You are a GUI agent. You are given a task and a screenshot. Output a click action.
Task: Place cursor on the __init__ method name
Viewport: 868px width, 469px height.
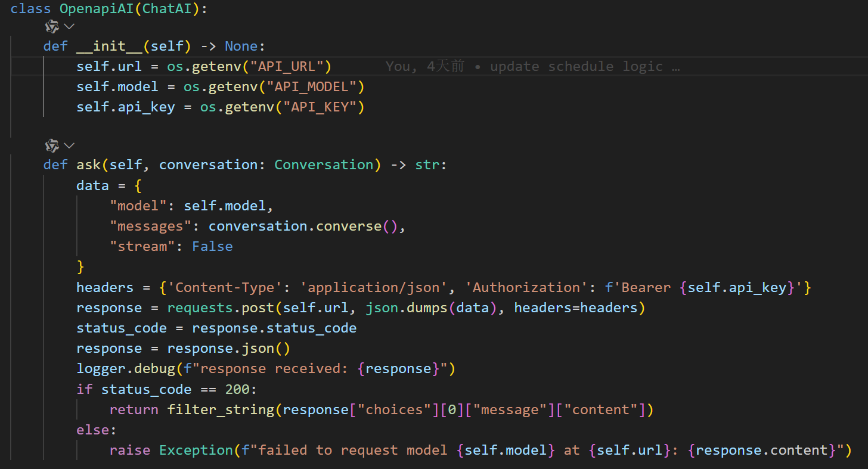pyautogui.click(x=109, y=46)
